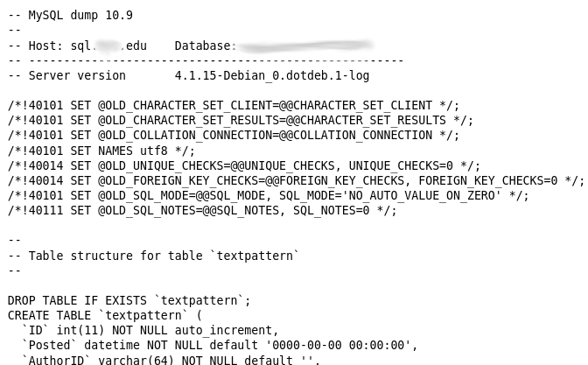Click the 'SET NAMES utf8' line
588x365 pixels.
101,151
